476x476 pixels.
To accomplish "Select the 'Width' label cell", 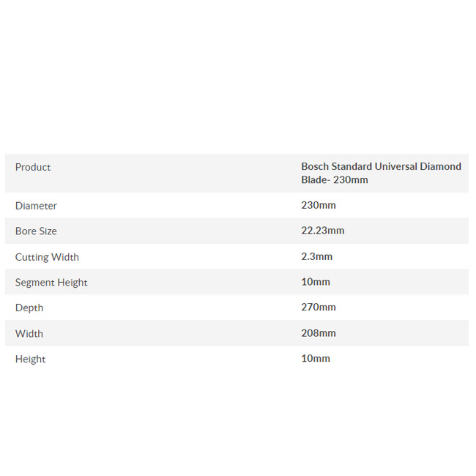I will point(29,334).
